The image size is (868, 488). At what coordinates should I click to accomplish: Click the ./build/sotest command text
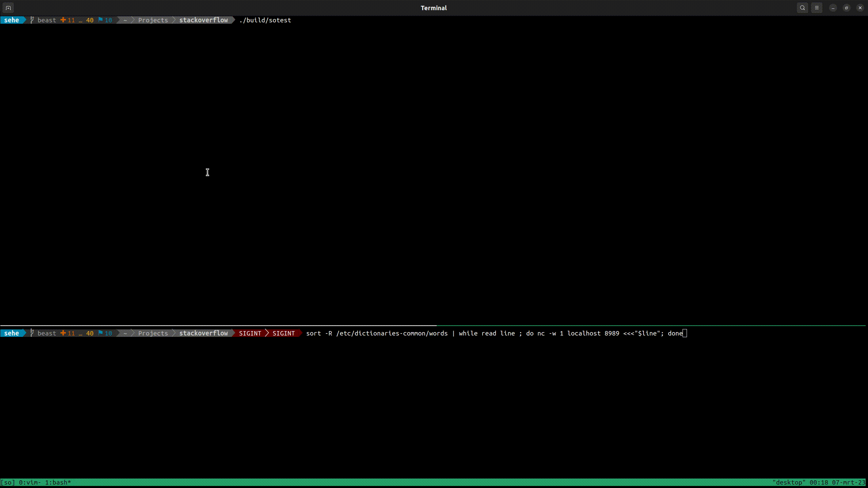265,20
